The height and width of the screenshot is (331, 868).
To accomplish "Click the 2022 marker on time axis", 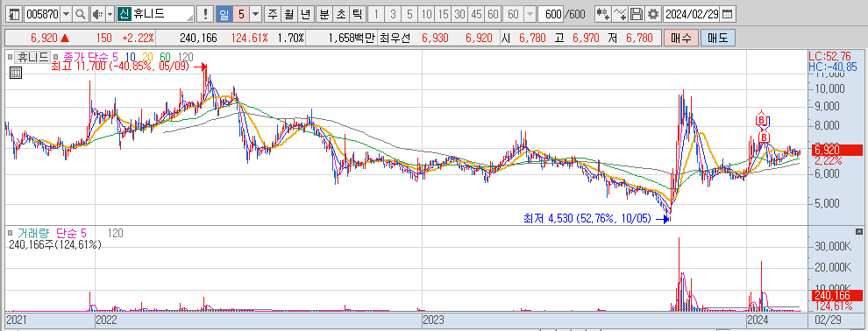I will 106,320.
